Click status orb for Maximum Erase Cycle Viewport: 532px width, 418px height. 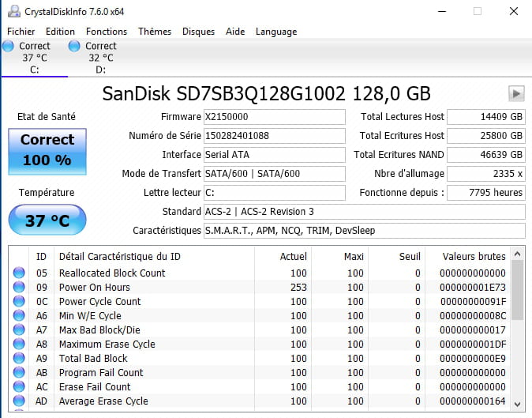coord(19,344)
